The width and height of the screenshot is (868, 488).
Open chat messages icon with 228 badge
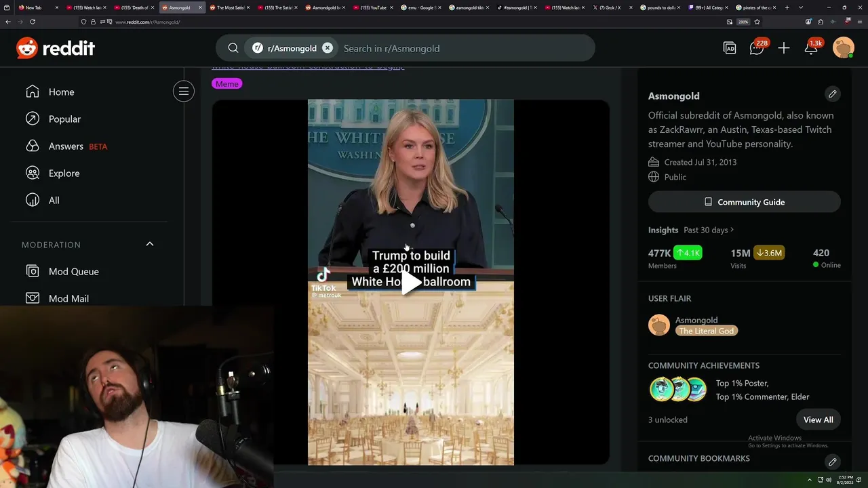coord(757,48)
